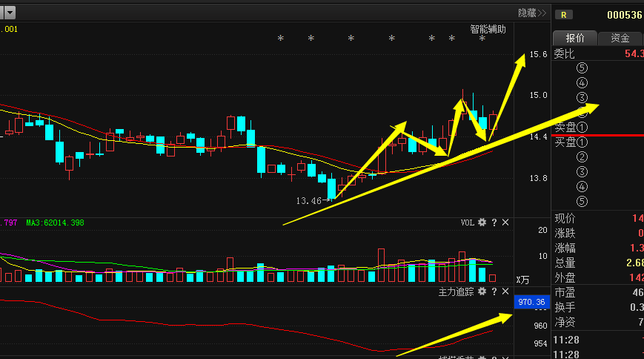The image size is (644, 359).
Task: Click the MA3 volume average label
Action: coord(55,223)
